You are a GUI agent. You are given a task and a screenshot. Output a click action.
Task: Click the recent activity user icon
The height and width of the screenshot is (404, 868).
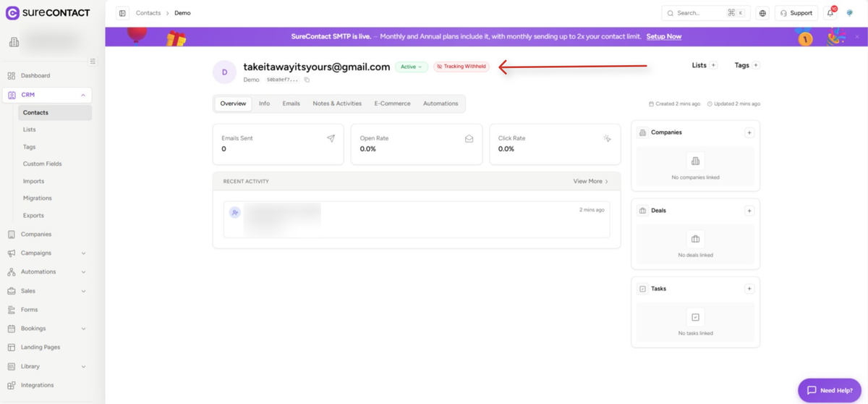coord(235,212)
